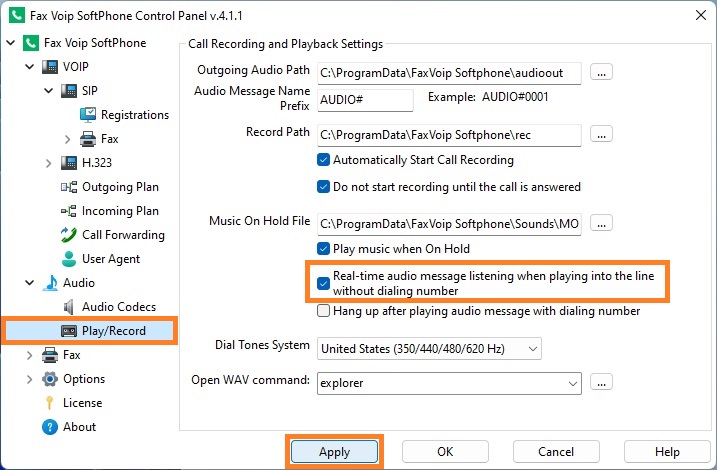Click the About question mark icon
The image size is (717, 470).
point(50,427)
